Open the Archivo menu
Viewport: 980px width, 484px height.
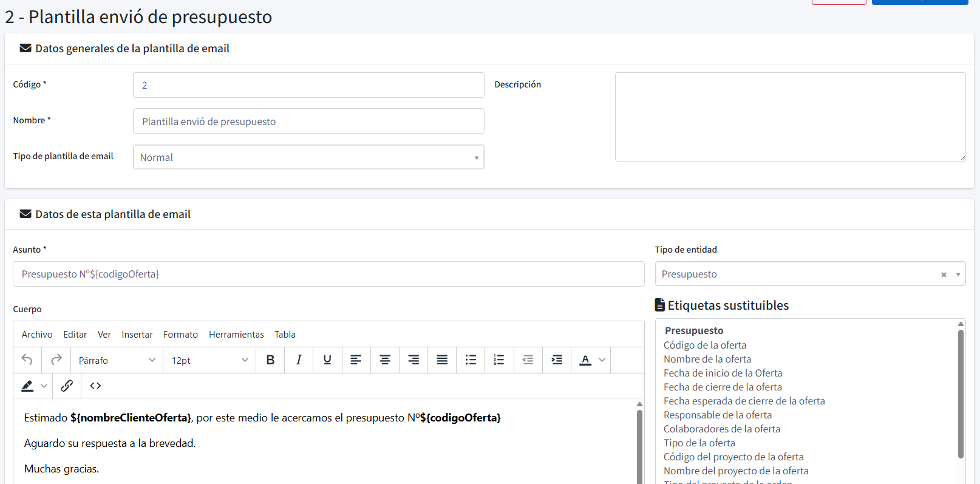tap(37, 335)
